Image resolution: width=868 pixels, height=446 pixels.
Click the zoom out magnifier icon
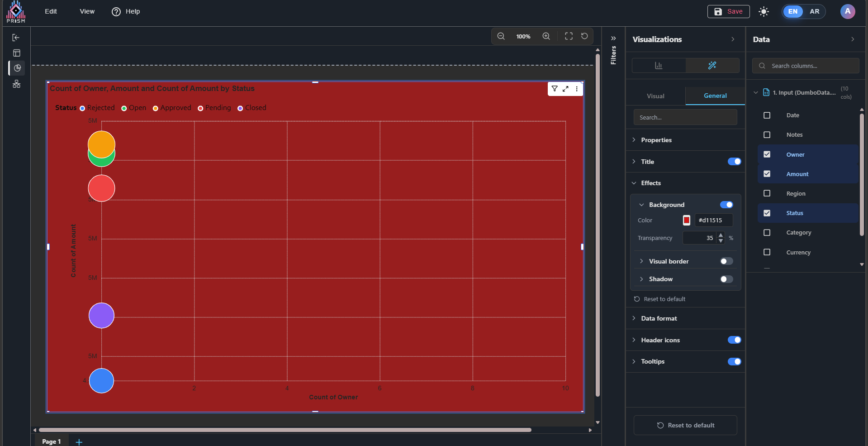501,36
